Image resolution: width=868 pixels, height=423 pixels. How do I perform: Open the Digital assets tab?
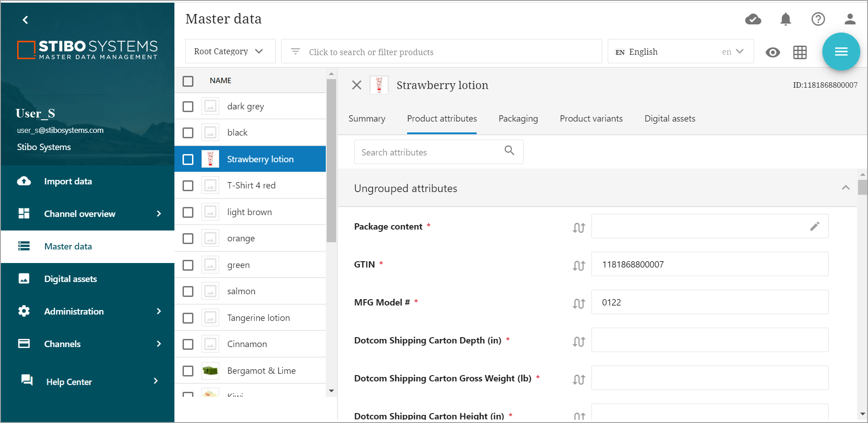(x=670, y=119)
